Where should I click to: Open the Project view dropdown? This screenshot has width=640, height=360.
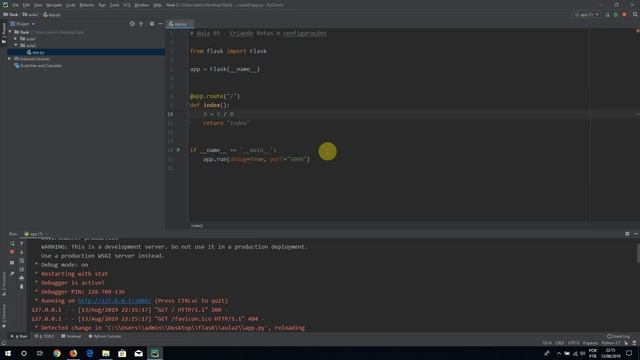(23, 24)
